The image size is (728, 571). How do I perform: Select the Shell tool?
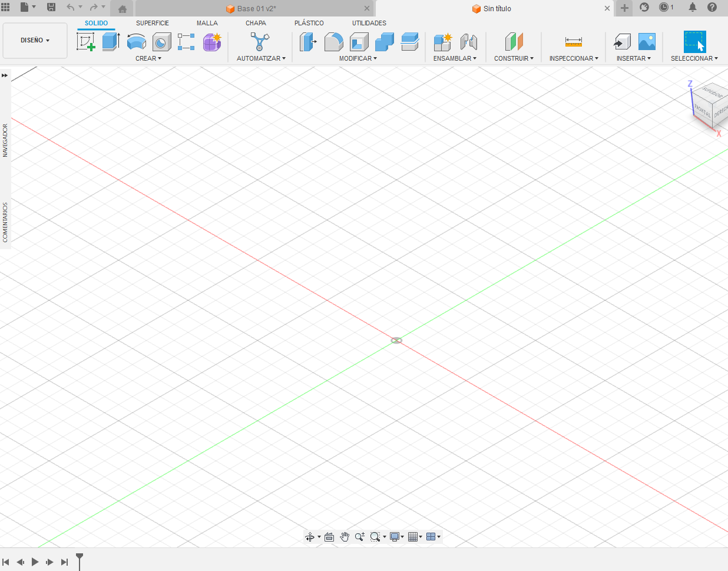coord(359,42)
